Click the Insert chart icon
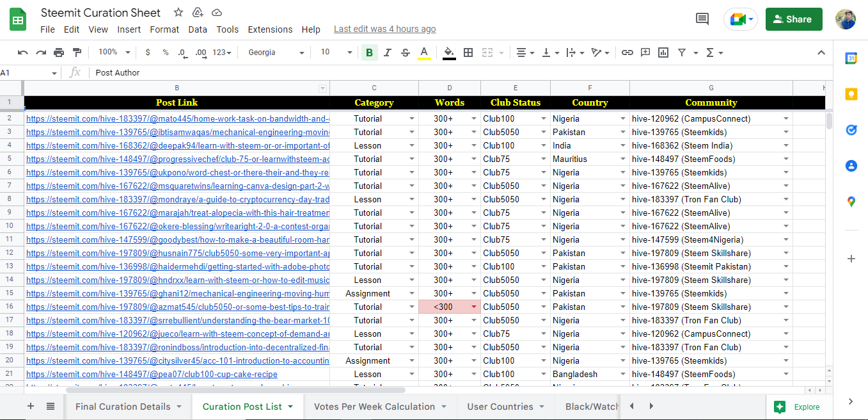Screen dimensions: 868x420 point(663,52)
